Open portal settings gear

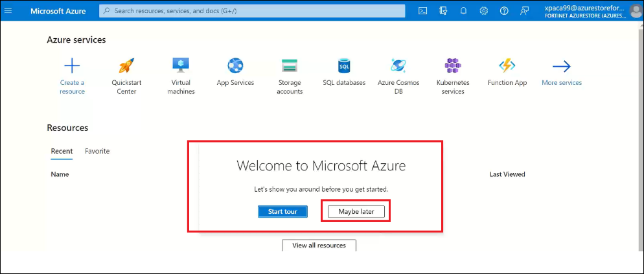click(484, 11)
